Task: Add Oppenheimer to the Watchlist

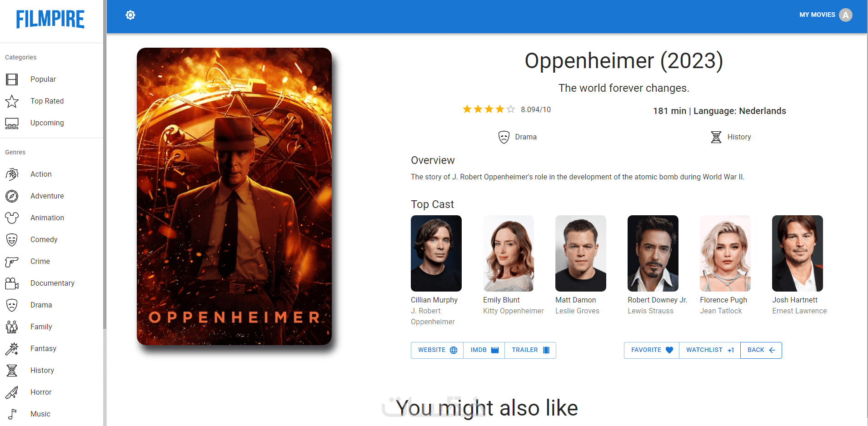Action: (710, 350)
